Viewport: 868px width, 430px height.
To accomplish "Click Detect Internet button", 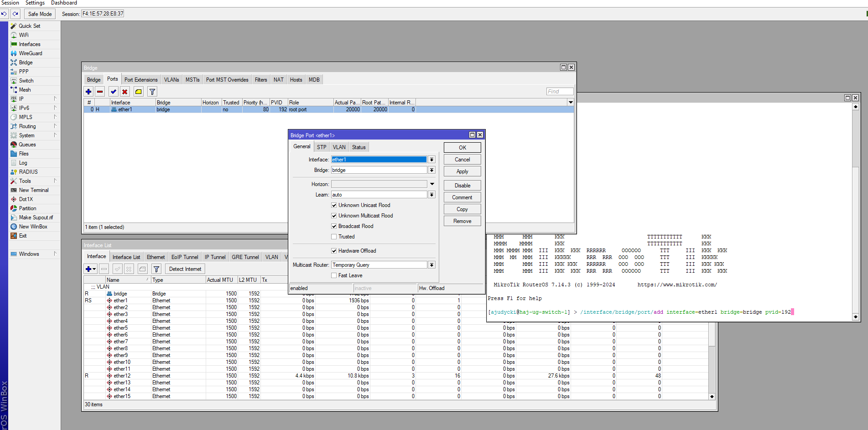I will tap(185, 269).
